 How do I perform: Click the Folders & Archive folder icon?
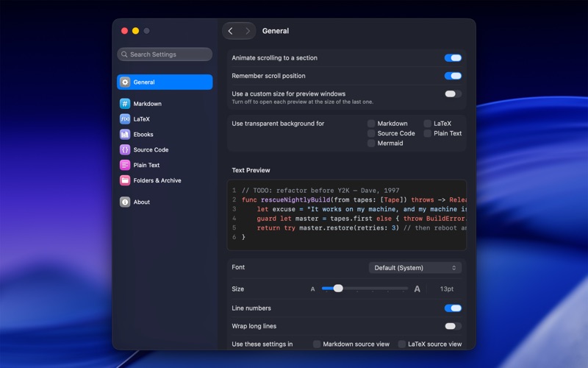click(x=125, y=180)
